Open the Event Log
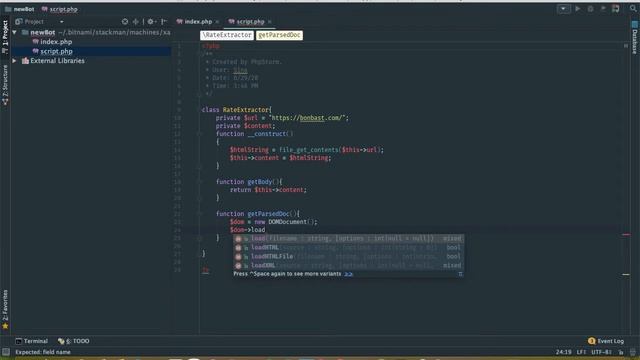The width and height of the screenshot is (640, 360). [606, 341]
